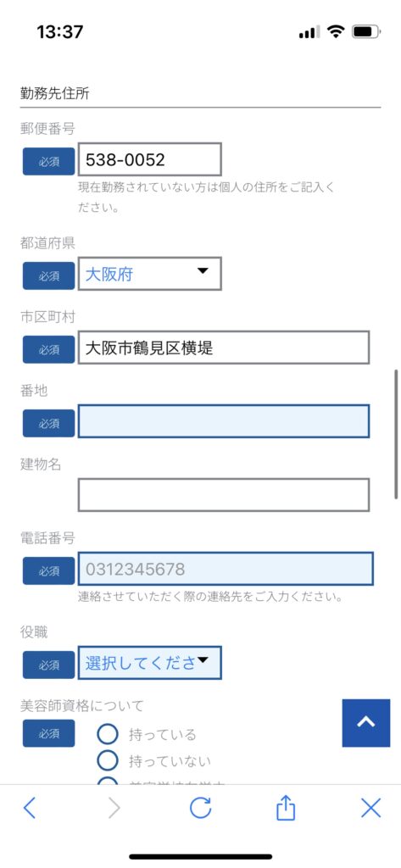Open the 都道府県 dropdown showing 大阪府
This screenshot has height=868, width=401.
(149, 274)
